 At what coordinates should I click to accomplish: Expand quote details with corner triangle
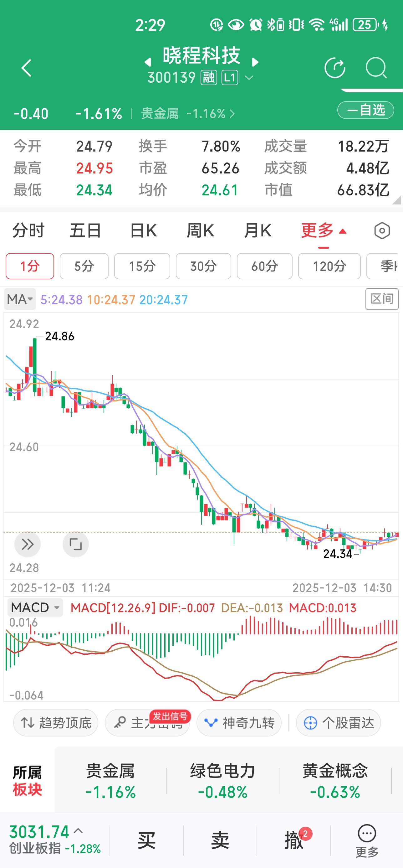(397, 200)
